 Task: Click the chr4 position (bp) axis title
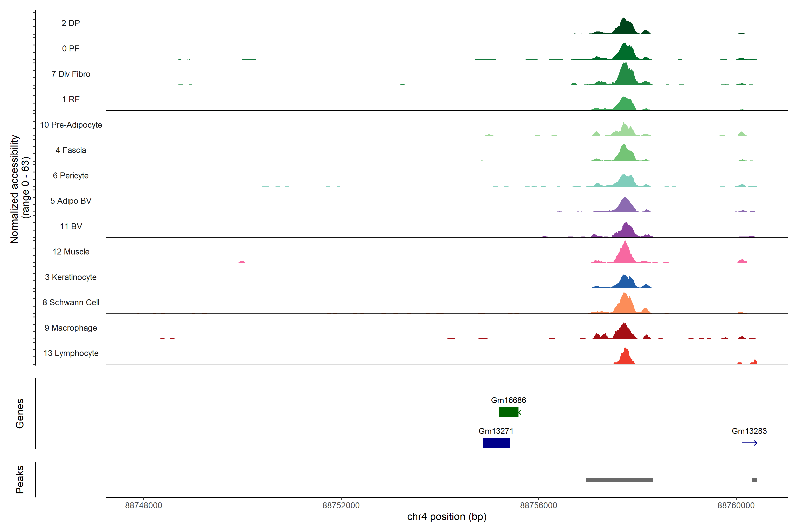pyautogui.click(x=446, y=517)
